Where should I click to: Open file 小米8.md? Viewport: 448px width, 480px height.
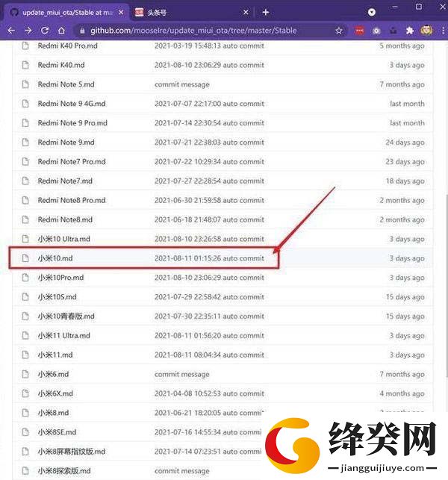tap(53, 413)
